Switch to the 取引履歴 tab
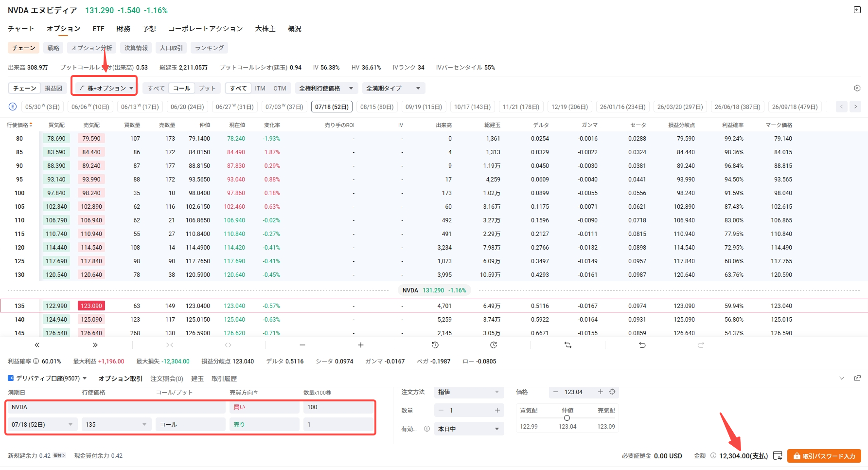The width and height of the screenshot is (868, 470). coord(224,379)
